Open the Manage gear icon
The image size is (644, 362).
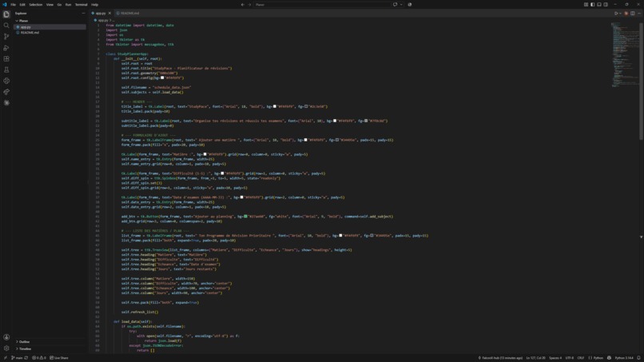(6, 348)
